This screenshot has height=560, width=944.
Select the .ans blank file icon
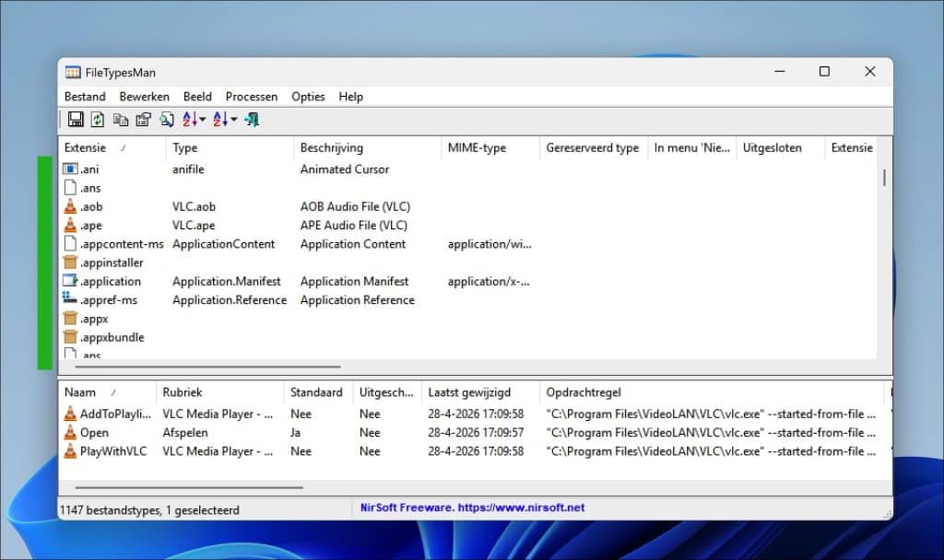70,188
